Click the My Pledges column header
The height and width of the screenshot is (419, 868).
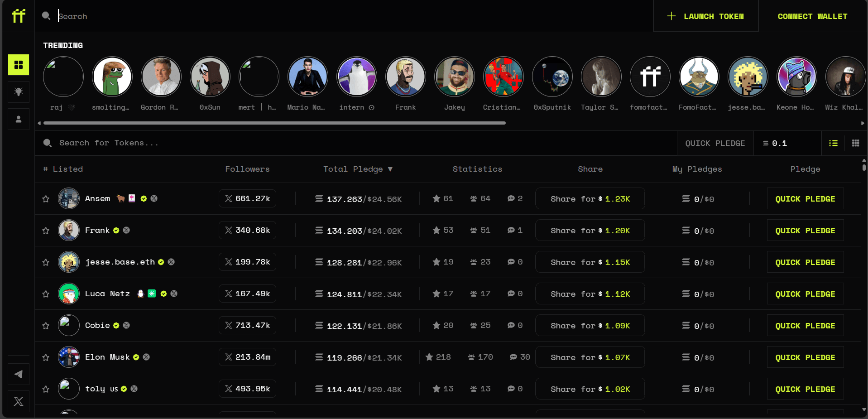(697, 169)
